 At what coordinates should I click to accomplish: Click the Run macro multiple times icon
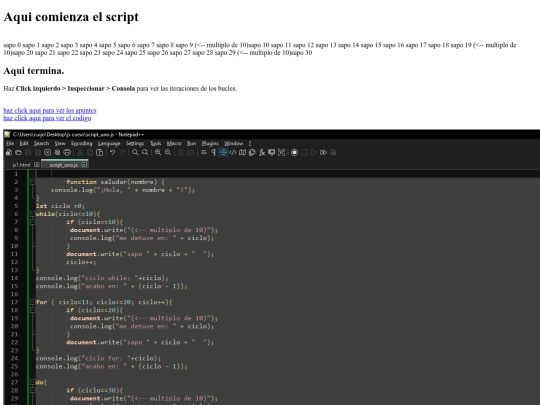[x=323, y=152]
